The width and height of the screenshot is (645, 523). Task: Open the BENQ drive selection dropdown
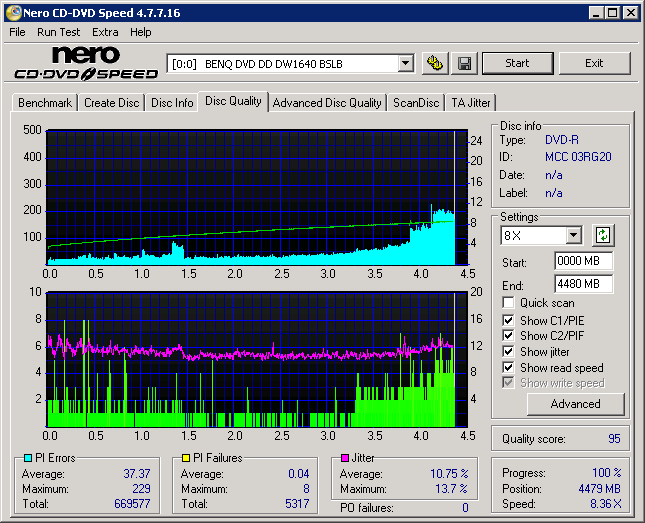click(x=405, y=63)
